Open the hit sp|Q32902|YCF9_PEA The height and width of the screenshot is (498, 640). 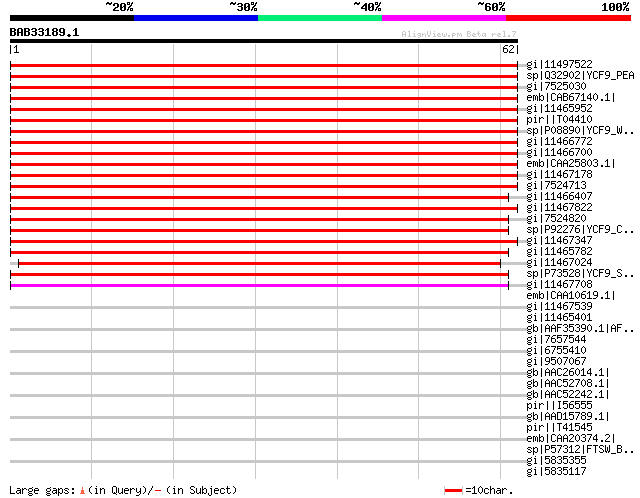[580, 75]
